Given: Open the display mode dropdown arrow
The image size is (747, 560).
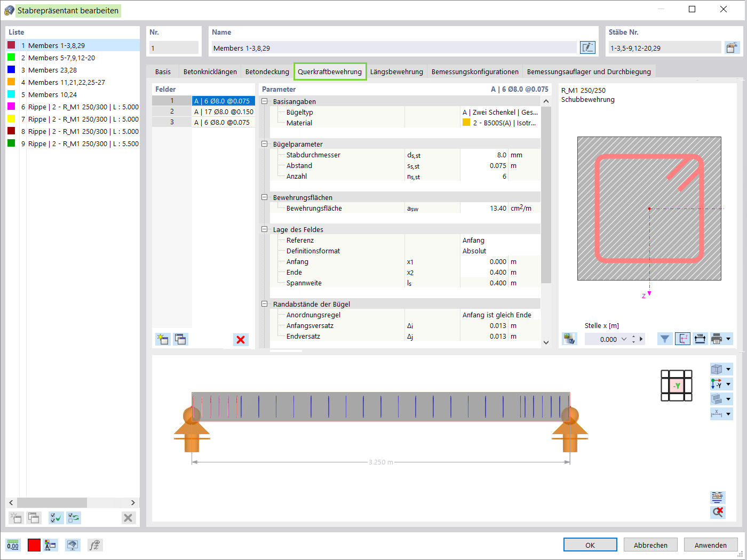Looking at the screenshot, I should coord(728,399).
